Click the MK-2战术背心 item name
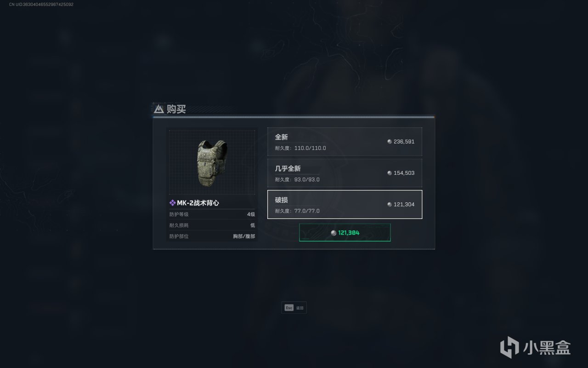The height and width of the screenshot is (368, 588). (x=198, y=203)
